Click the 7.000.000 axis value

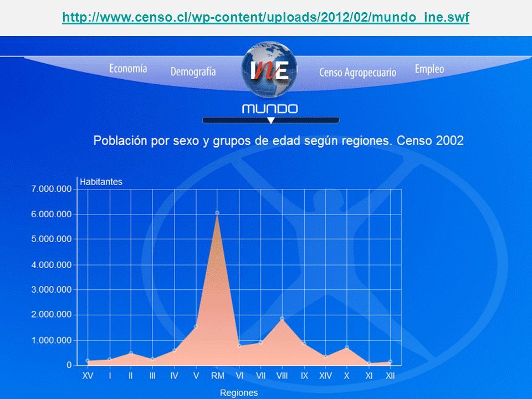[52, 189]
